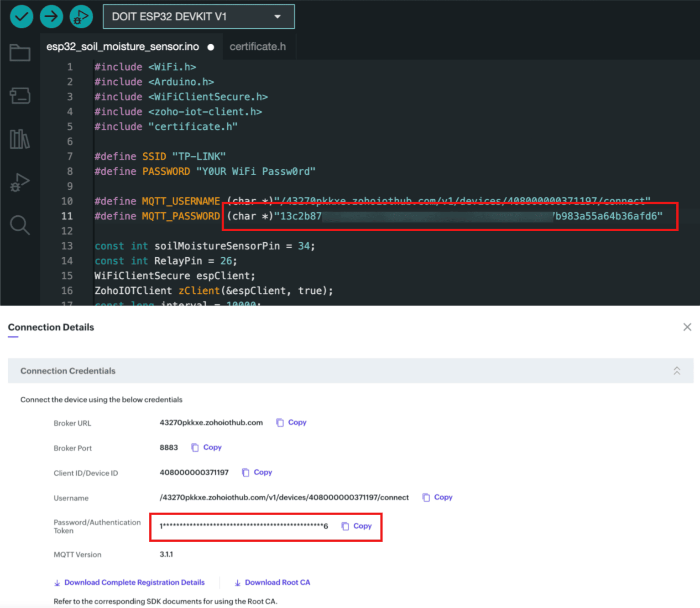Copy the Client ID/Device ID
This screenshot has width=700, height=608.
click(257, 472)
